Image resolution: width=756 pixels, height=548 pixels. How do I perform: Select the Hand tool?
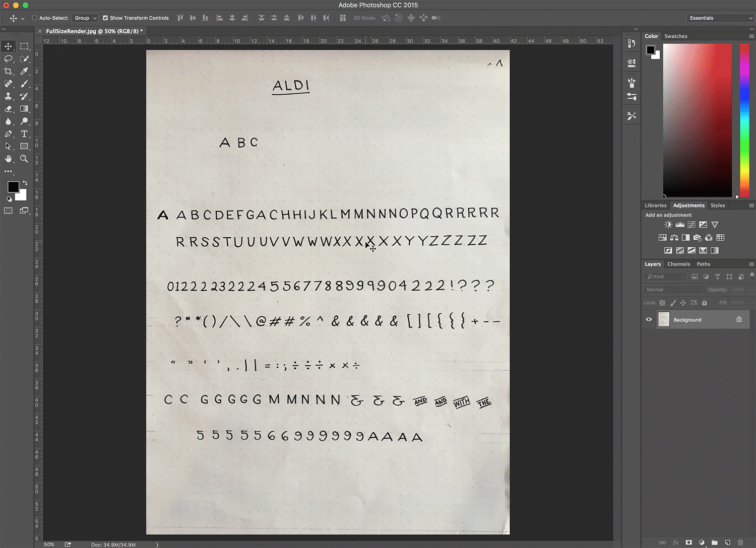pyautogui.click(x=8, y=159)
